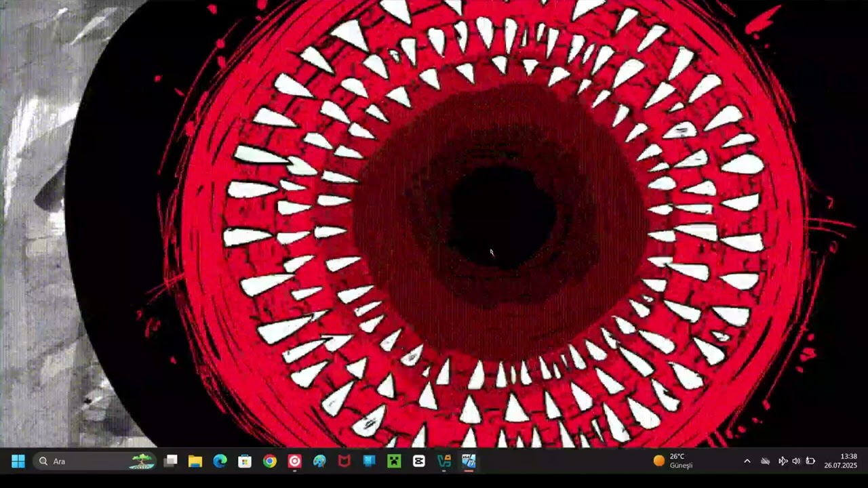Check battery status in the tray
Image resolution: width=868 pixels, height=488 pixels.
click(x=810, y=462)
